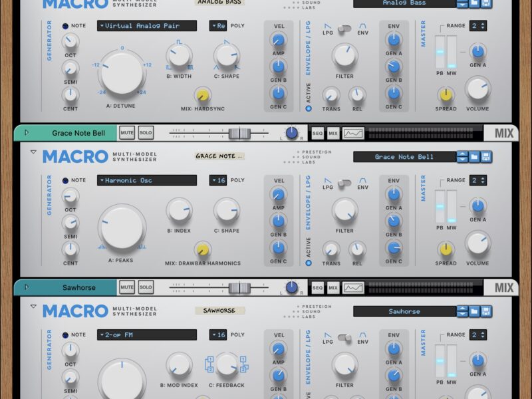Save the Grace Note Bell patch

pyautogui.click(x=486, y=157)
